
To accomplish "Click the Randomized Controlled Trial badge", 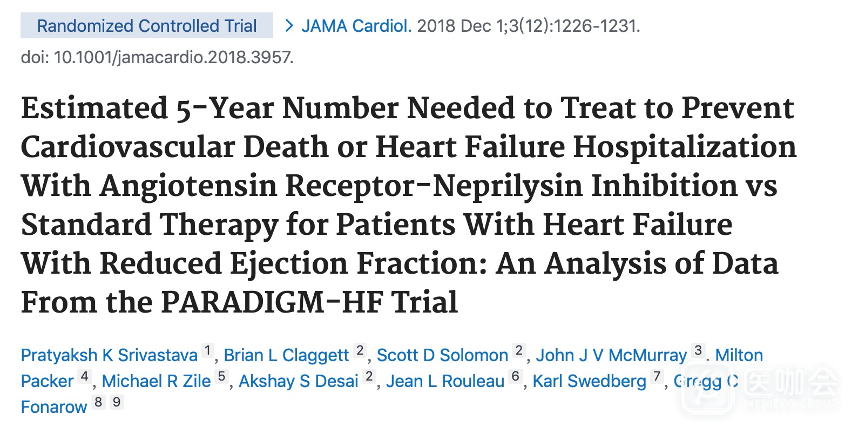I will click(x=147, y=26).
